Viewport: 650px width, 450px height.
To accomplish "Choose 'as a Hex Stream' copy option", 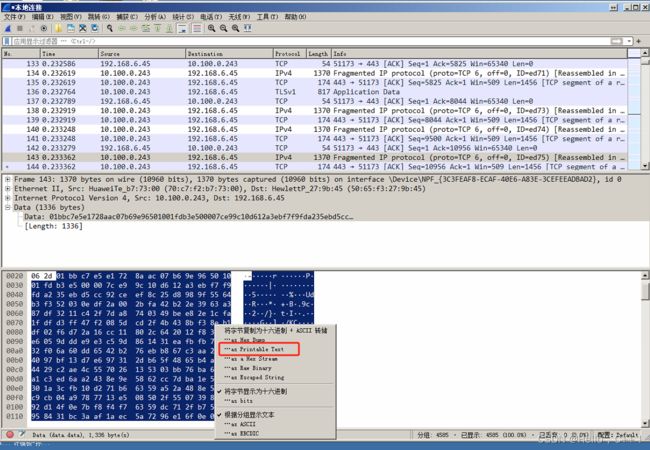I will click(275, 359).
